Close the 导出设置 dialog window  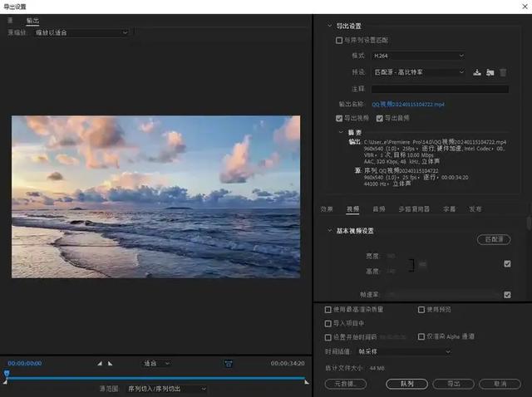525,7
